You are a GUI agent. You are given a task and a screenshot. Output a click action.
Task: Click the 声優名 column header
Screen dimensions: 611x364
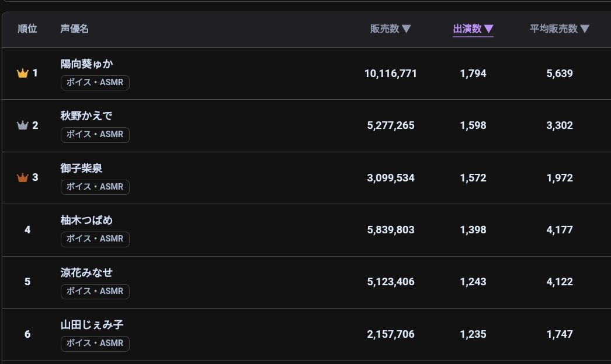tap(74, 29)
